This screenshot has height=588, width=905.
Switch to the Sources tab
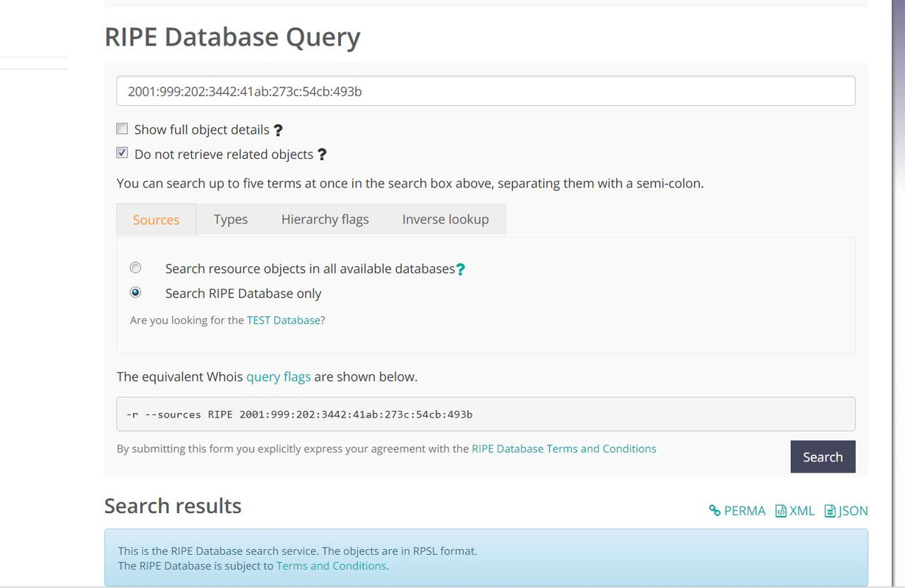[156, 220]
